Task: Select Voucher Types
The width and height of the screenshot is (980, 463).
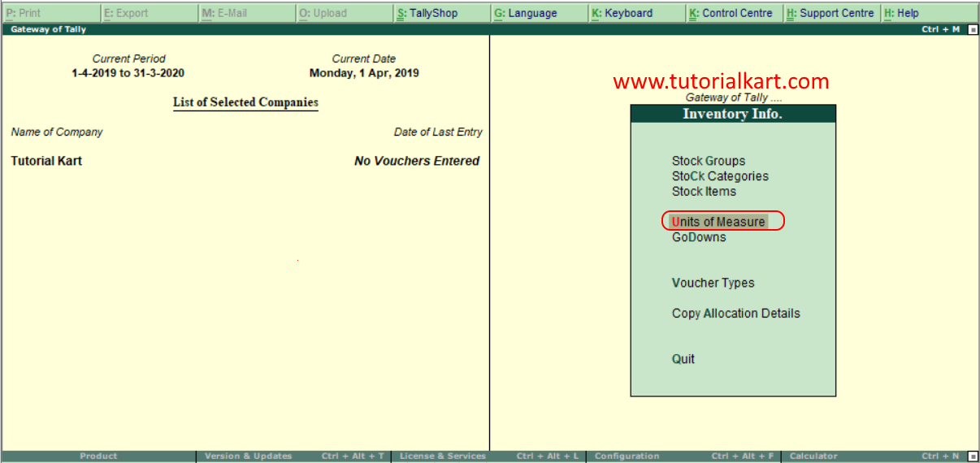Action: click(x=713, y=283)
